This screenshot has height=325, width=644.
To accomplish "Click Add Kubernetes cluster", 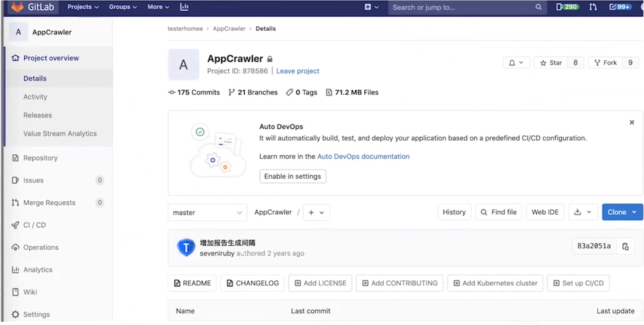I will tap(496, 283).
